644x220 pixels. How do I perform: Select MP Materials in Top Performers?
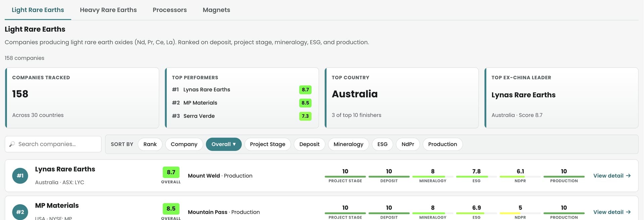point(200,103)
